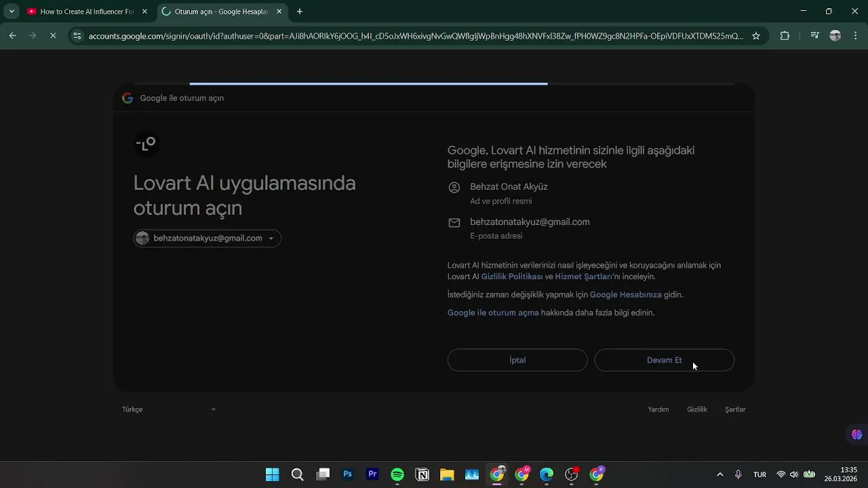Open Task View in the taskbar
Viewport: 868px width, 488px height.
[323, 474]
